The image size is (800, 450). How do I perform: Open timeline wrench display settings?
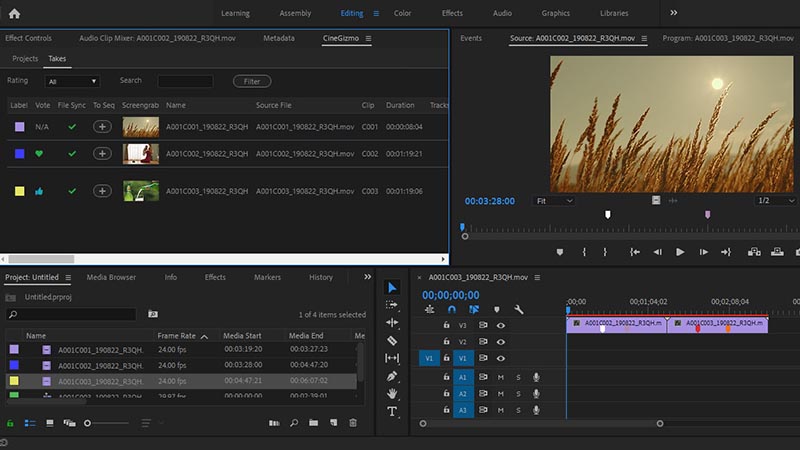(518, 310)
